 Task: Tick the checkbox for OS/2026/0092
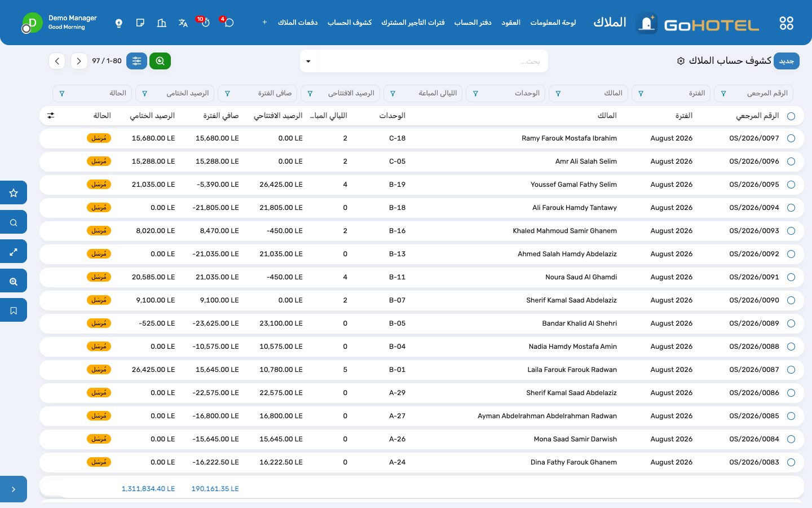click(791, 254)
